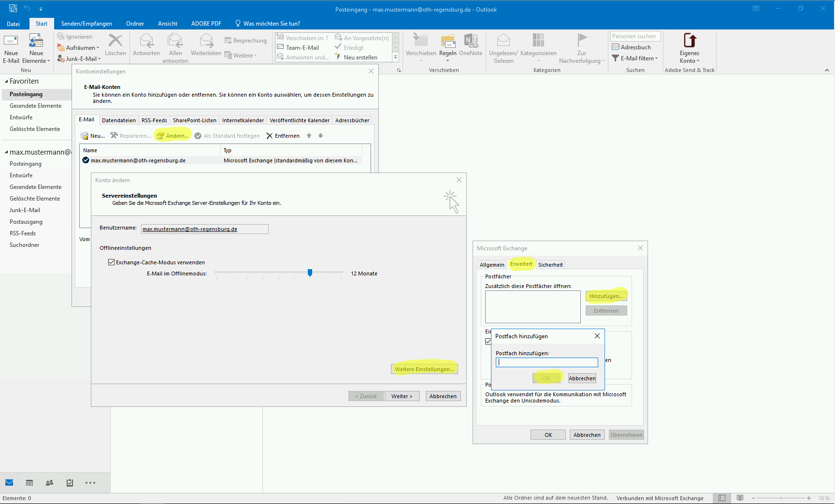Click the Löschen icon in ribbon
Viewport: 835px width, 504px height.
coord(115,41)
